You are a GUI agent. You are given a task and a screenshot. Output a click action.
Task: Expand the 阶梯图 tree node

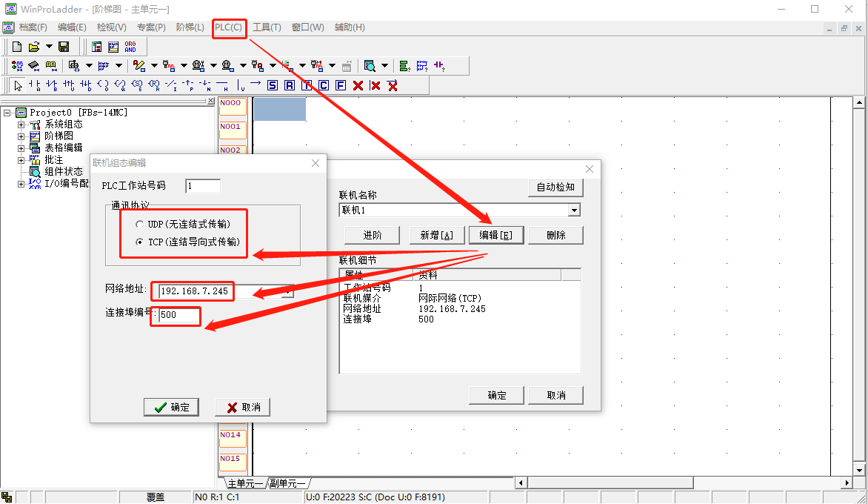tap(21, 136)
